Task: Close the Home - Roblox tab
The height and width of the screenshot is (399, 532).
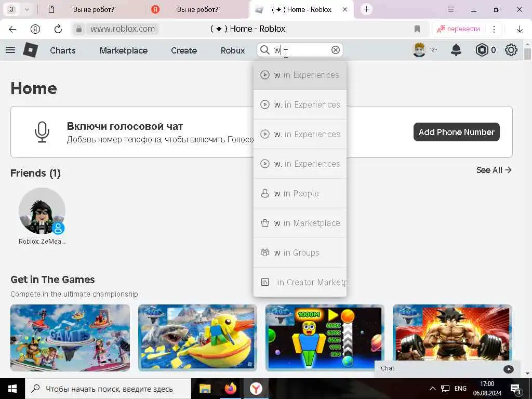Action: click(345, 9)
